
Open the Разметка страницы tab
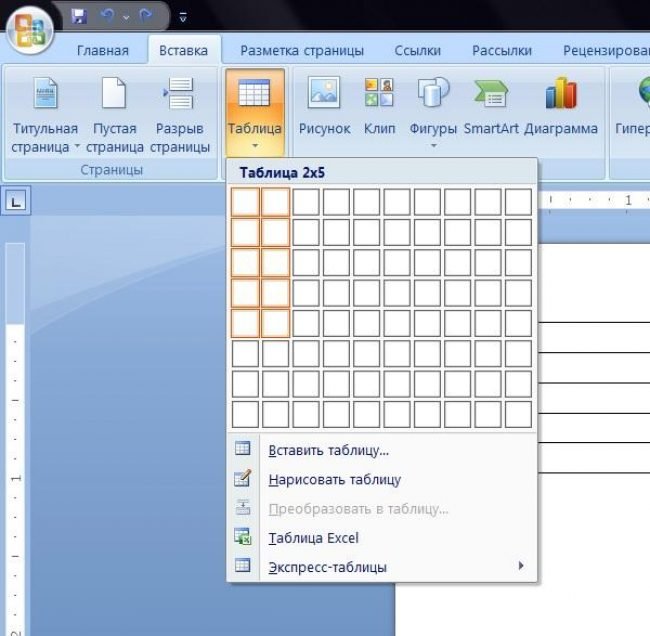(x=302, y=50)
